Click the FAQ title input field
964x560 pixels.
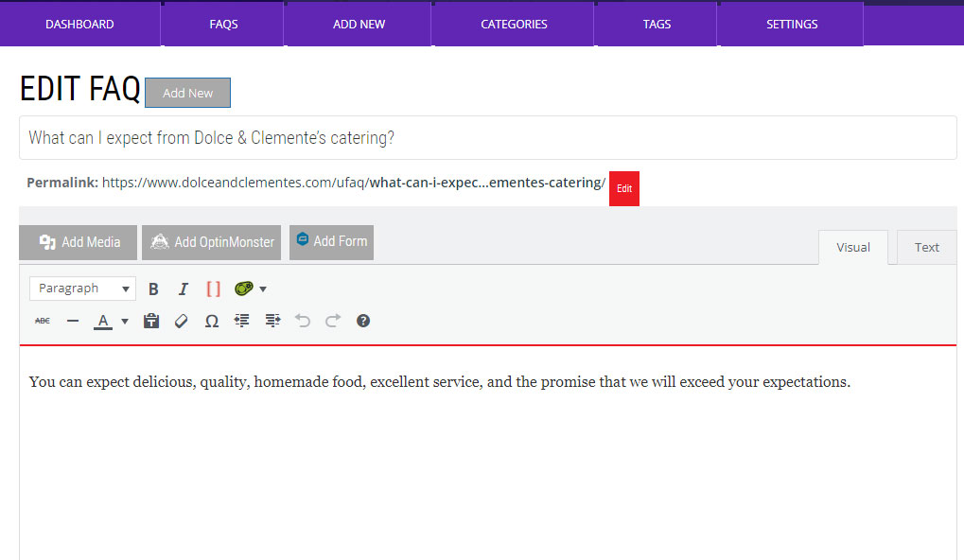tap(488, 138)
